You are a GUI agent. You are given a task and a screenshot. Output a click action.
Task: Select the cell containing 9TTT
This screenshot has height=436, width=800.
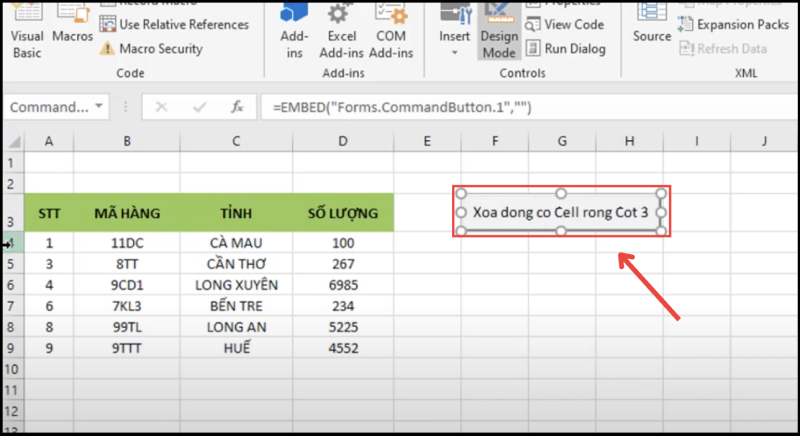127,348
